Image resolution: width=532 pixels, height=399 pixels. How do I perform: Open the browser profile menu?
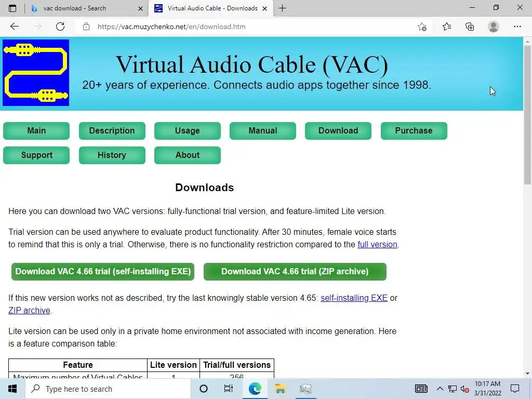point(494,26)
